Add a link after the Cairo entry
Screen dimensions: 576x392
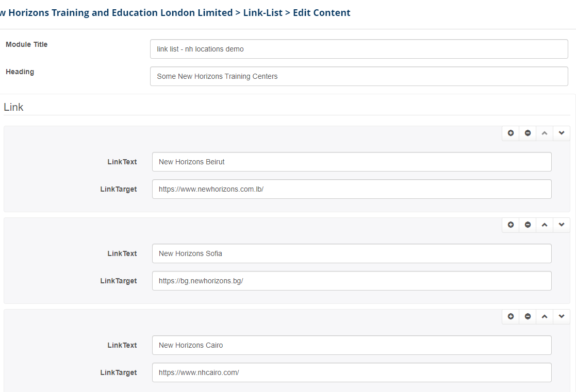[511, 316]
